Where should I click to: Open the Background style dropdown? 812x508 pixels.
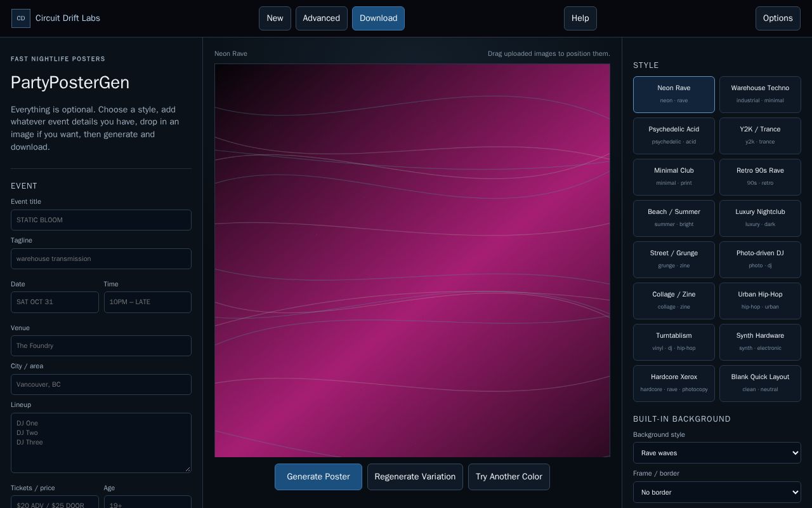pos(717,453)
